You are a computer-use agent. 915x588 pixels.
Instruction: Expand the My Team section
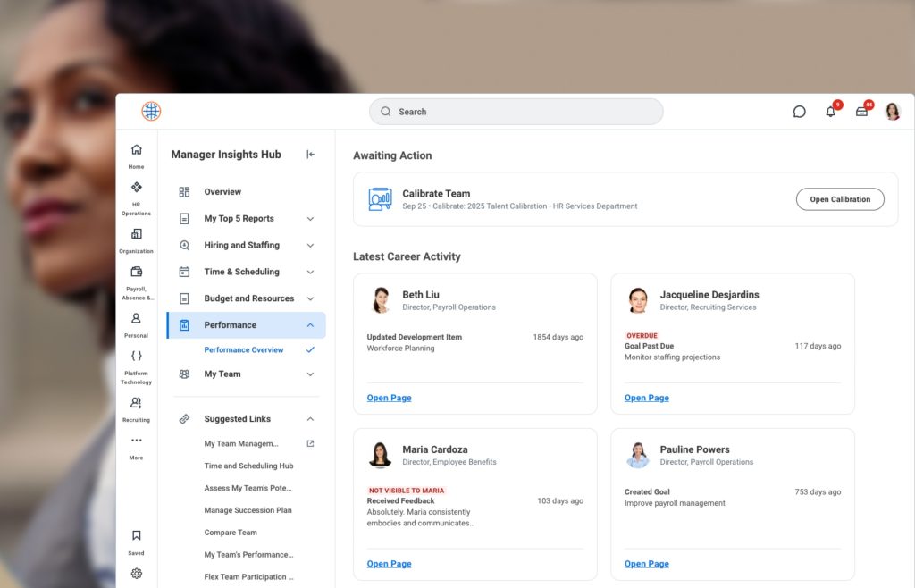pyautogui.click(x=310, y=375)
